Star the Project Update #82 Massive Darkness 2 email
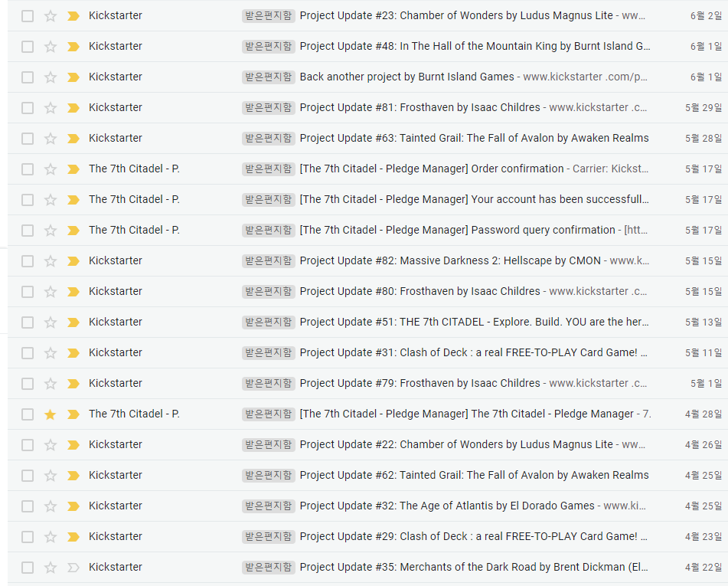Viewport: 728px width, 586px height. click(51, 262)
